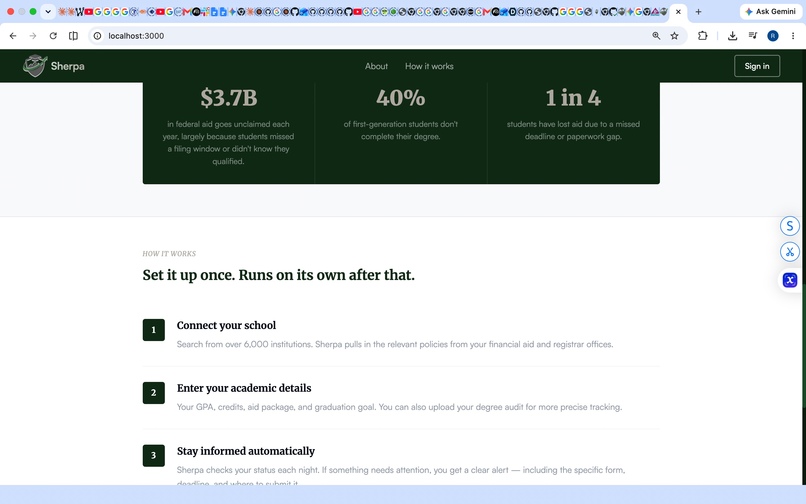Image resolution: width=806 pixels, height=504 pixels.
Task: Go to How it works nav link
Action: tap(429, 66)
